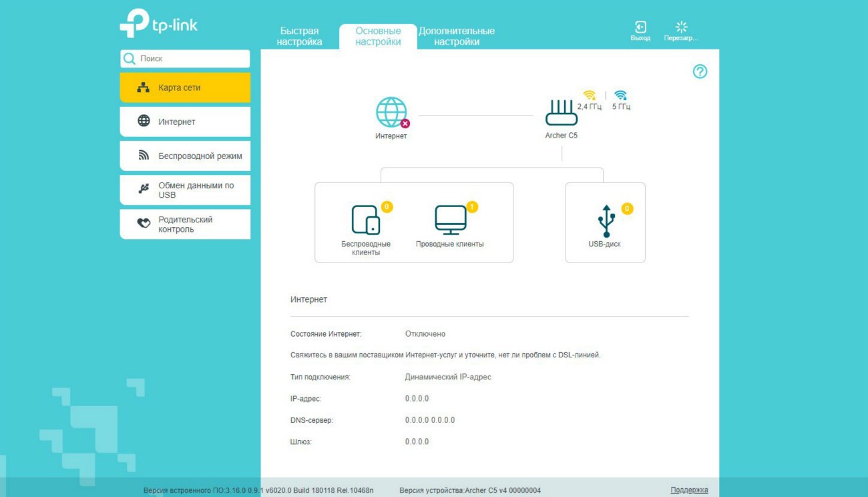Click the Поддержка link in footer
Image resolution: width=868 pixels, height=497 pixels.
(x=689, y=490)
